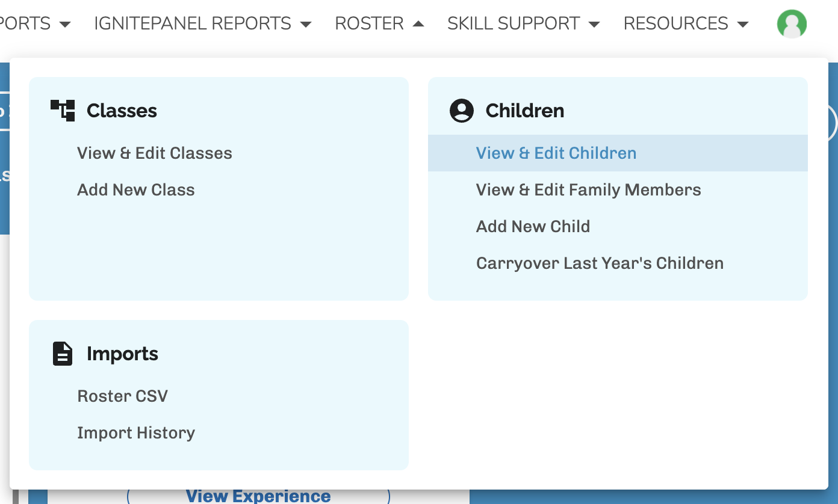Click the Classes section heading
The height and width of the screenshot is (504, 838).
(122, 111)
